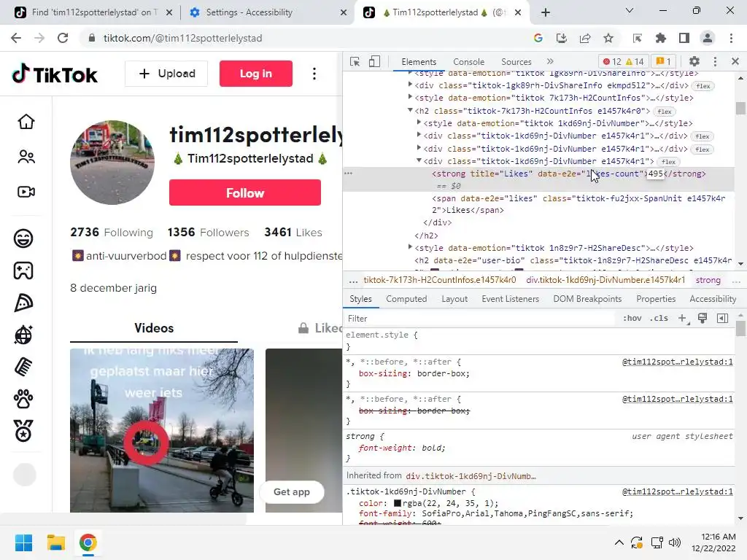Viewport: 747px width, 560px height.
Task: Switch to the Sources tab
Action: pos(516,62)
